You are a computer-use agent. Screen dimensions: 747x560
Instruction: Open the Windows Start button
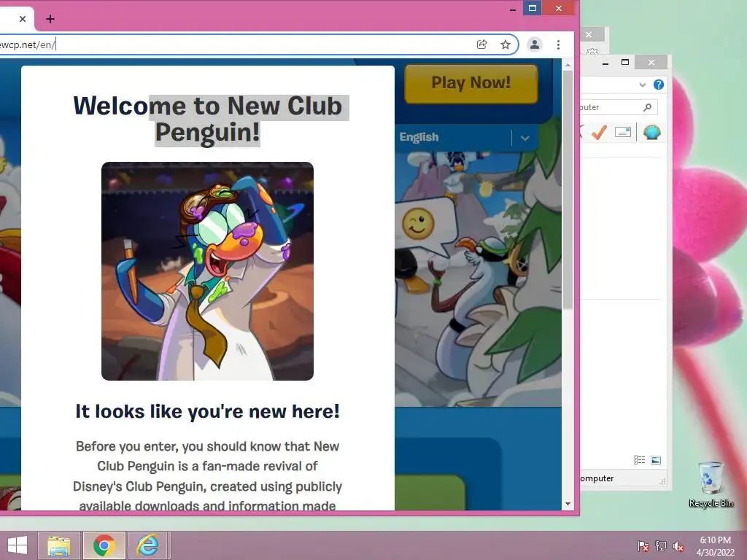[x=18, y=545]
